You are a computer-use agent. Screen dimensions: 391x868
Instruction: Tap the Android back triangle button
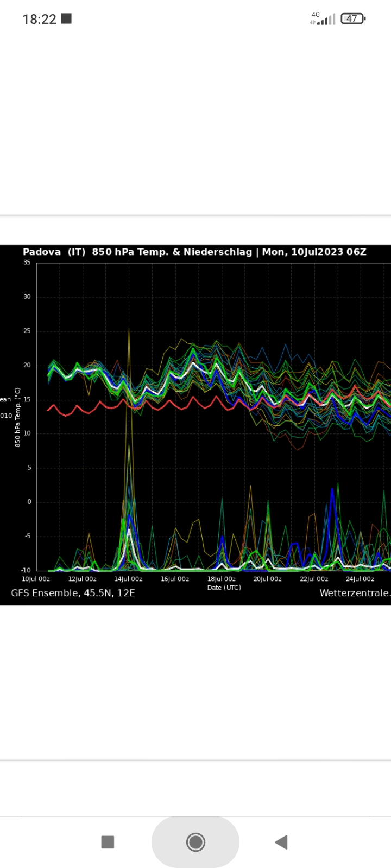click(x=281, y=842)
